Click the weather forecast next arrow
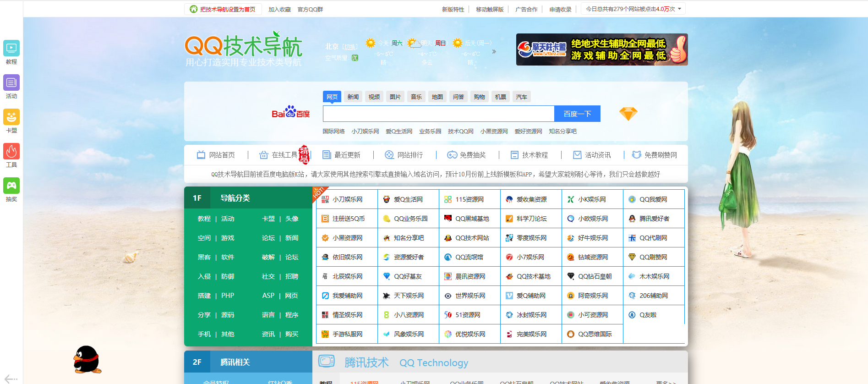Viewport: 868px width, 384px height. (x=494, y=51)
